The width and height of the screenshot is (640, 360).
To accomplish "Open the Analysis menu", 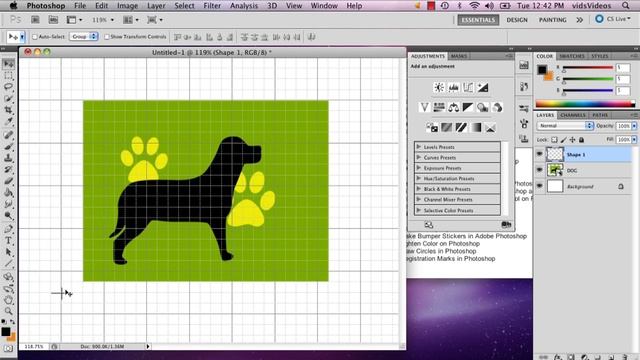I will tap(244, 6).
